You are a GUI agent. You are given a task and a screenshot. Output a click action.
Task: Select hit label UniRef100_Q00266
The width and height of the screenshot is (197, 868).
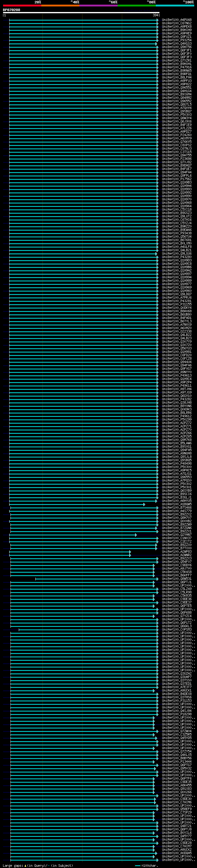click(x=176, y=793)
